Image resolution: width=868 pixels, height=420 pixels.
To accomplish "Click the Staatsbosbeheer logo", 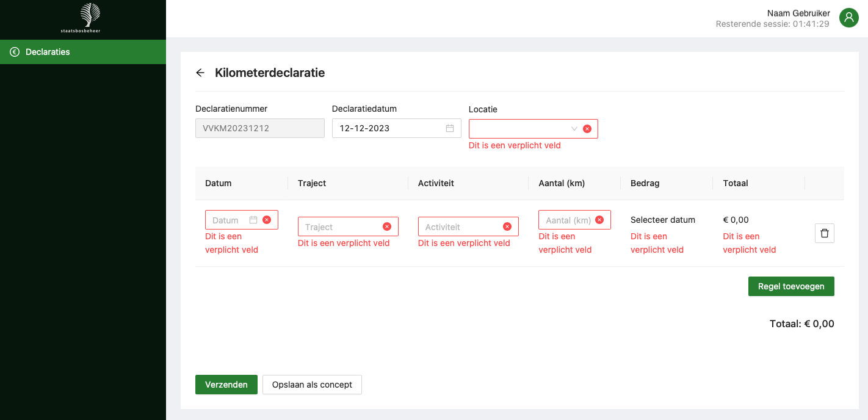I will pos(81,18).
